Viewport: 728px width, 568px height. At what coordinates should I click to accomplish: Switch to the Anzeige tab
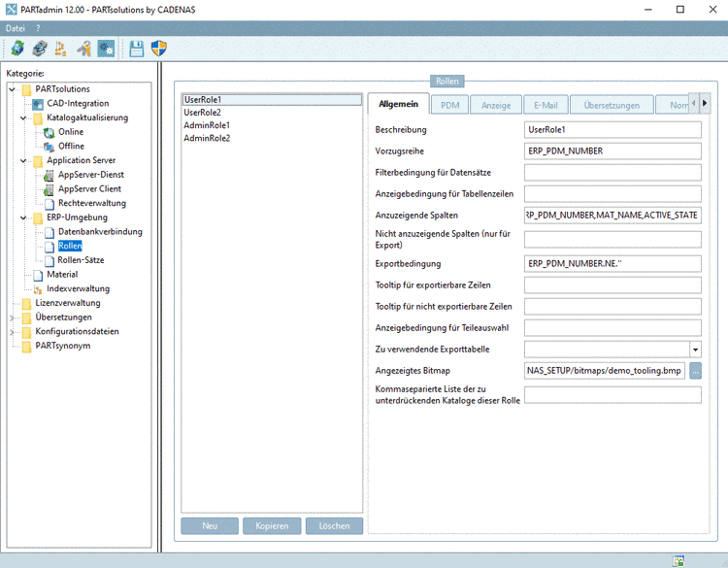coord(496,105)
